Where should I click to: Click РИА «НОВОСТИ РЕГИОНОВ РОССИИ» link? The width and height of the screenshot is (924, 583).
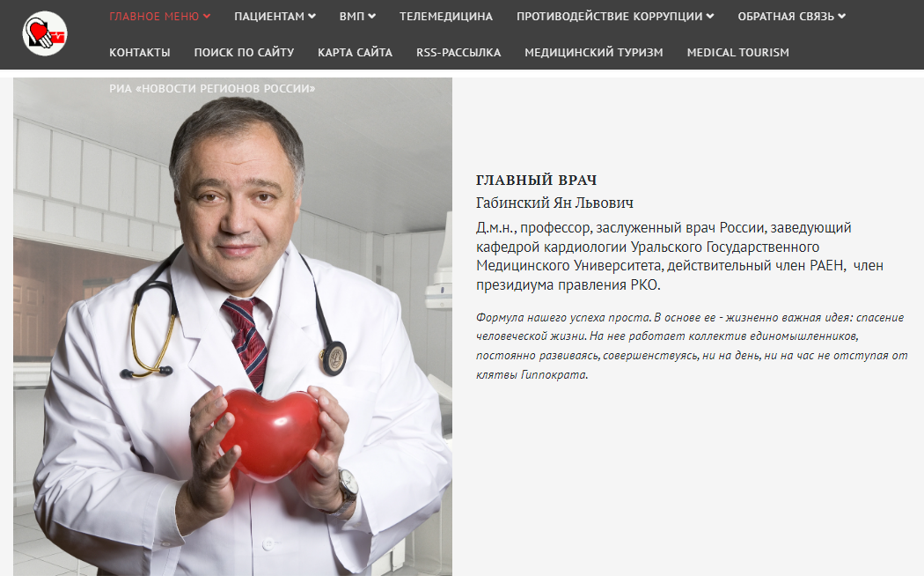212,88
